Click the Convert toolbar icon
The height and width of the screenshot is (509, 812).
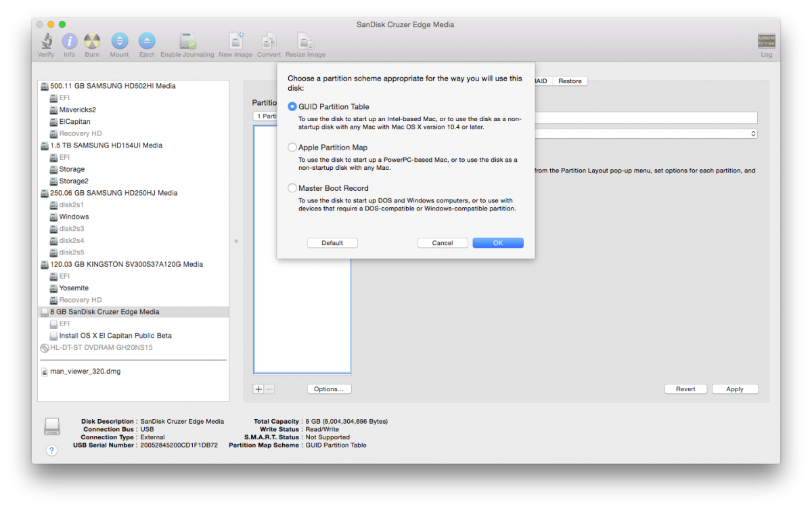[269, 41]
